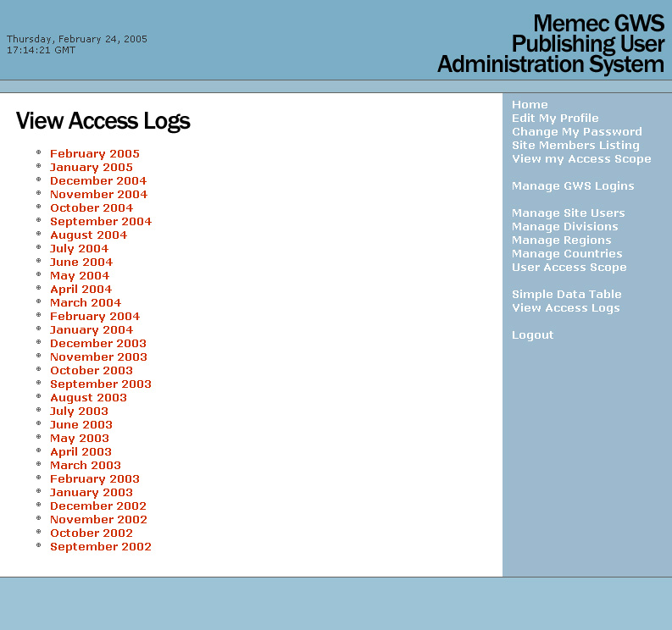
Task: Select View Access Logs in sidebar
Action: tap(566, 308)
